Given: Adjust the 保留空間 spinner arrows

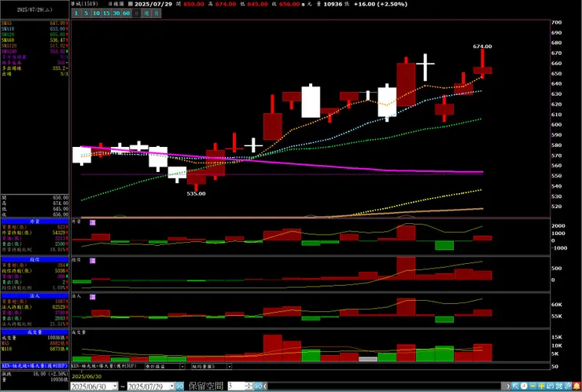Looking at the screenshot, I should 249,386.
